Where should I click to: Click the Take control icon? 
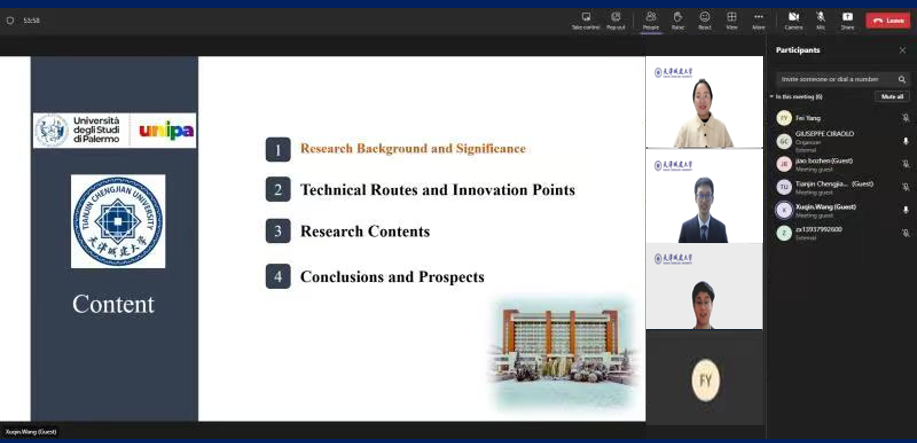[x=585, y=18]
